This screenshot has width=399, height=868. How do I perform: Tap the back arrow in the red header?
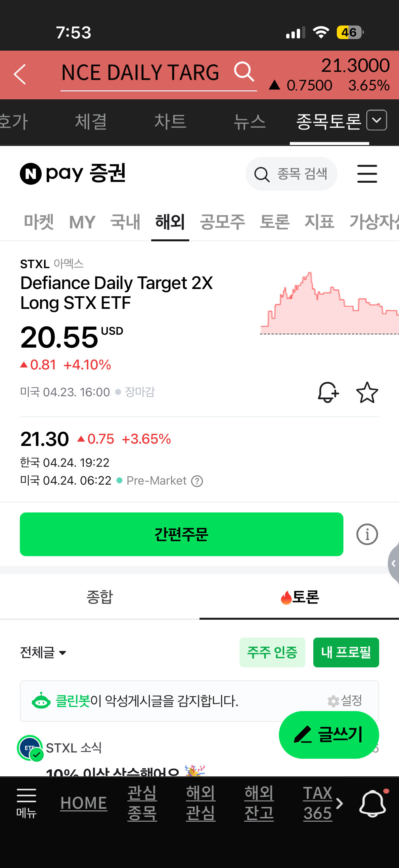20,74
